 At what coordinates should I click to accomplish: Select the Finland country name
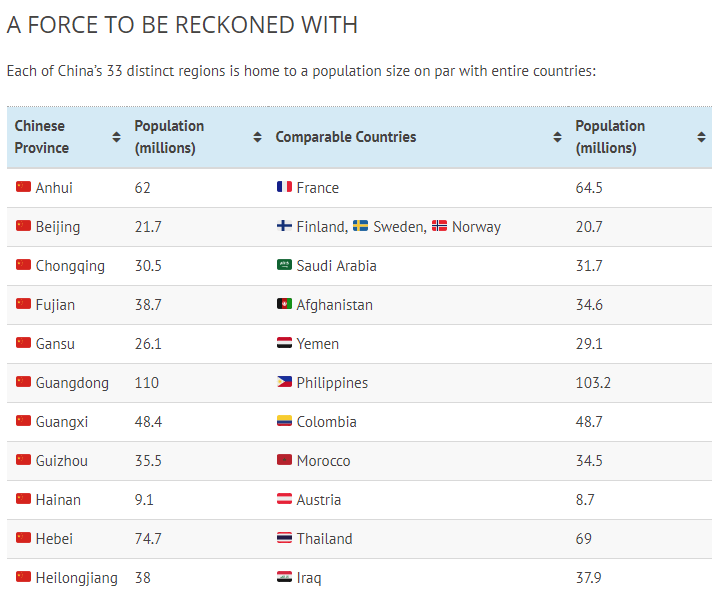(x=320, y=227)
